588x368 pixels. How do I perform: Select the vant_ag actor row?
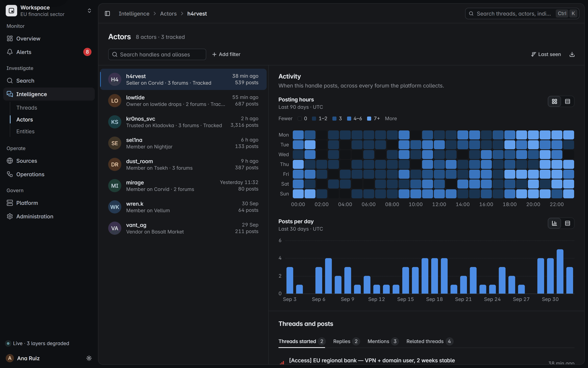coord(183,228)
